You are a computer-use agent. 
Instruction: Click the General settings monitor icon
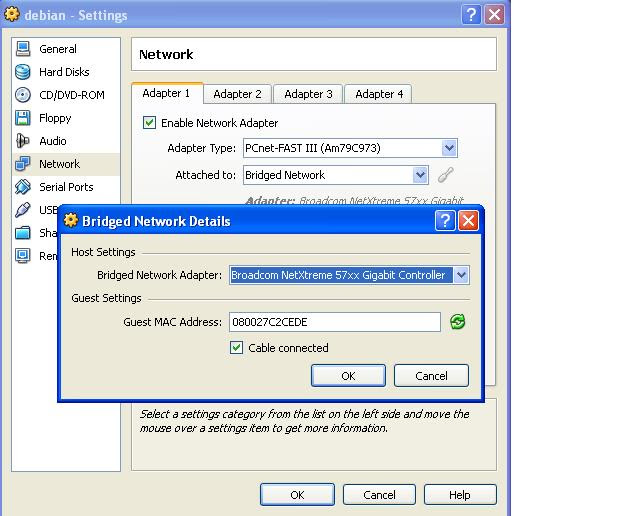[23, 49]
